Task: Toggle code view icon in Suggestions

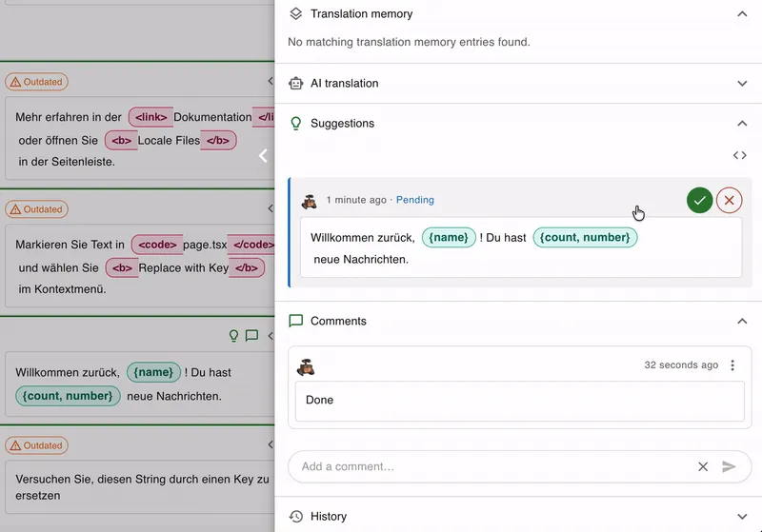Action: click(x=740, y=155)
